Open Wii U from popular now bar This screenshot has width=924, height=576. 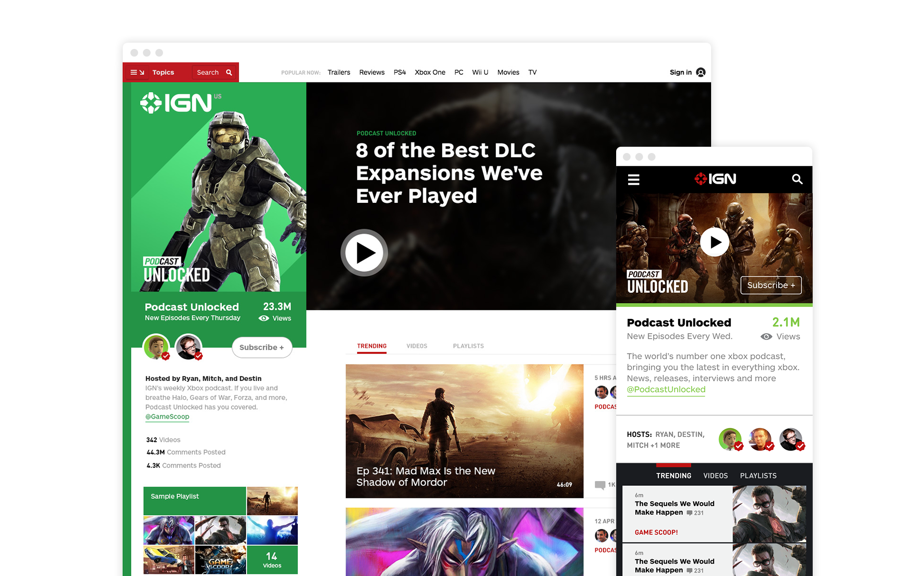coord(480,72)
